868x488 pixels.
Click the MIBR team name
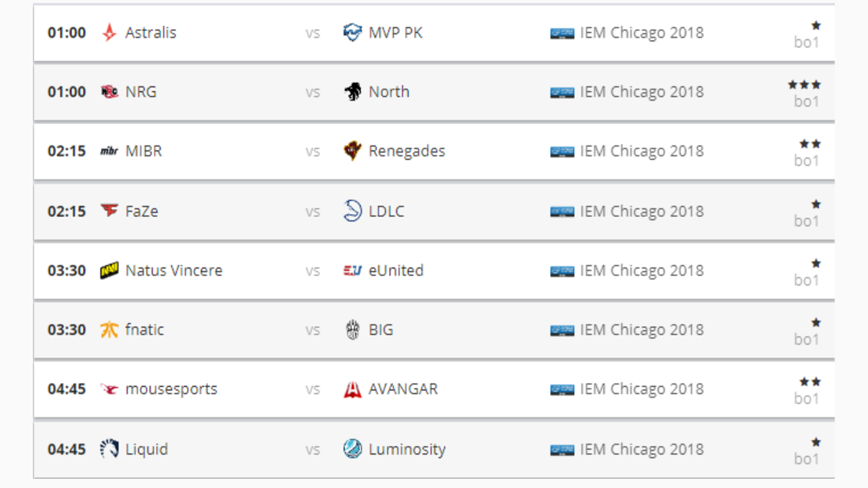coord(144,151)
